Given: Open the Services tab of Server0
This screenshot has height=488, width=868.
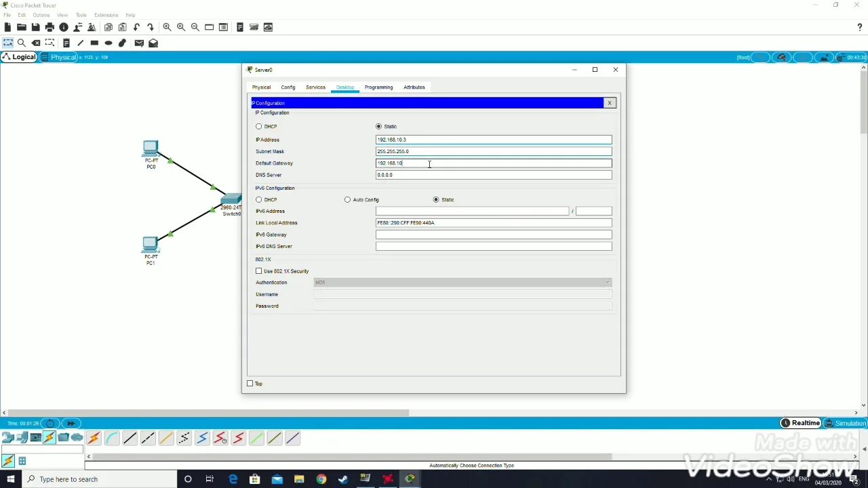Looking at the screenshot, I should [x=315, y=87].
